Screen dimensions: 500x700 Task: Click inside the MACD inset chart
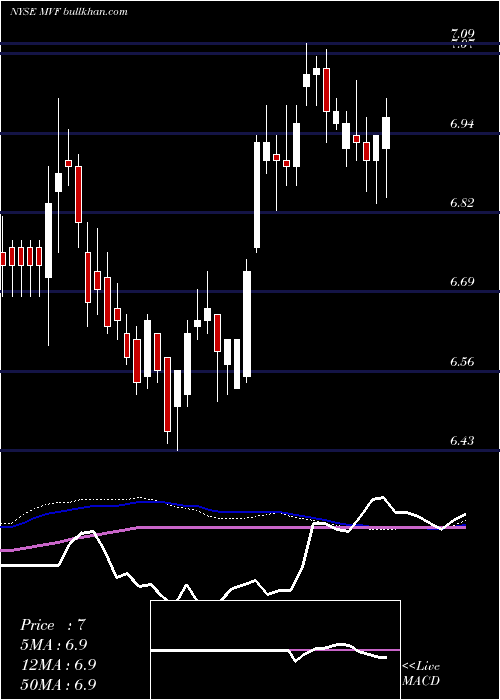[x=275, y=650]
